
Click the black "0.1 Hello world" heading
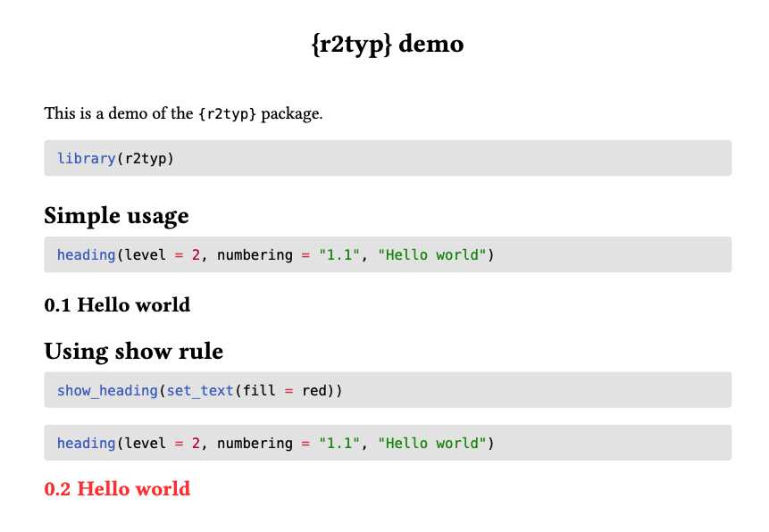pyautogui.click(x=117, y=305)
